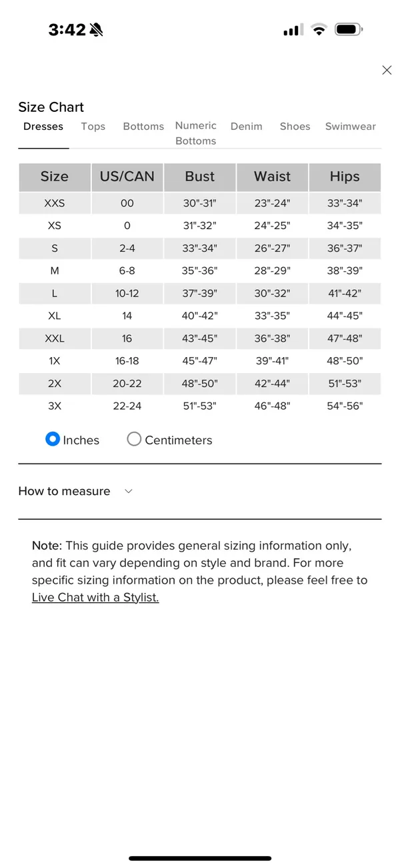Select the Centimeters radio button
Image resolution: width=400 pixels, height=868 pixels.
click(x=134, y=439)
